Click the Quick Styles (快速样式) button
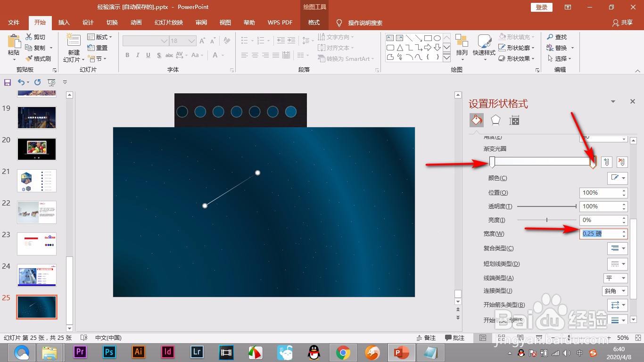The height and width of the screenshot is (362, 644). click(x=484, y=48)
